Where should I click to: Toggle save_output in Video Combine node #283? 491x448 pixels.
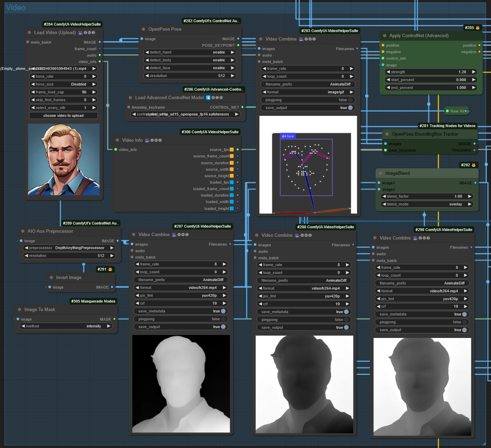click(x=350, y=108)
